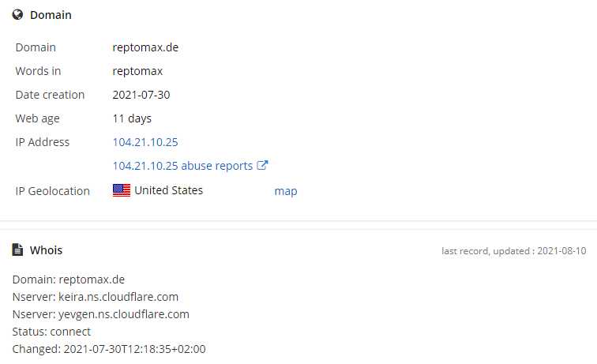Click the Web age label
Screen dimensions: 597x364
pos(37,118)
